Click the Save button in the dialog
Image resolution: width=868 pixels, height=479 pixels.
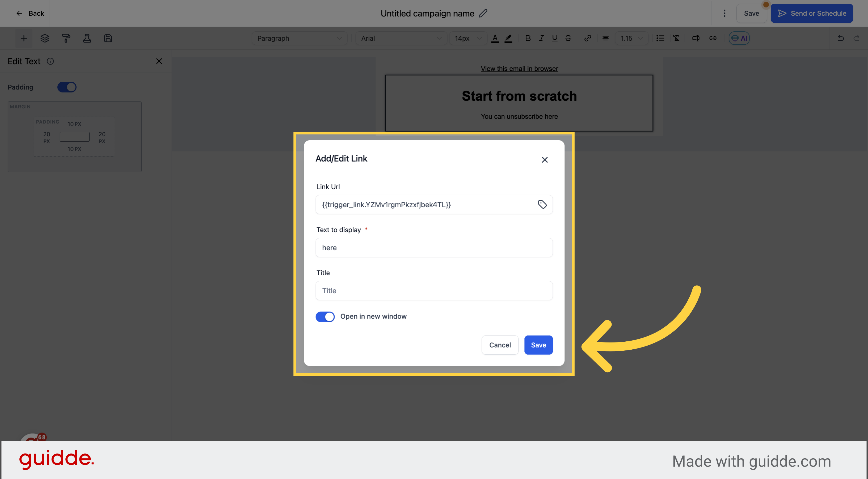[538, 345]
